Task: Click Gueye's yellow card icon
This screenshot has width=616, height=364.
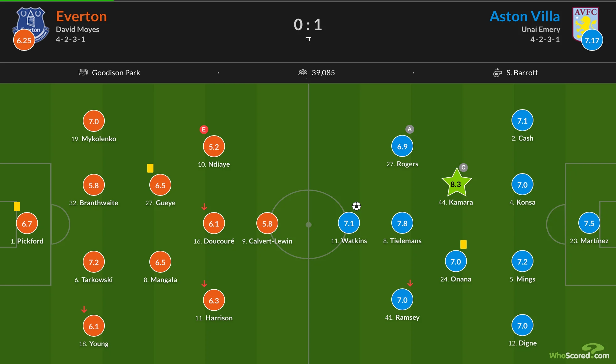Action: click(x=150, y=168)
